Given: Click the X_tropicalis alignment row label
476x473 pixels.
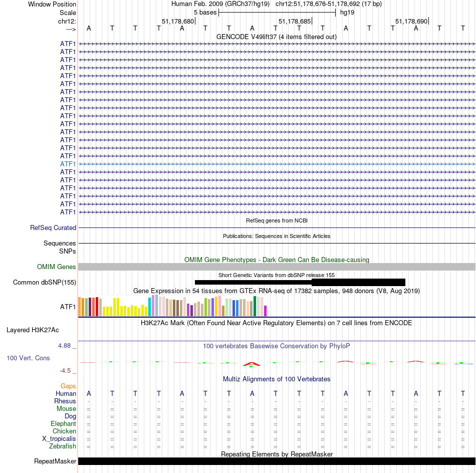Looking at the screenshot, I should coord(59,439).
